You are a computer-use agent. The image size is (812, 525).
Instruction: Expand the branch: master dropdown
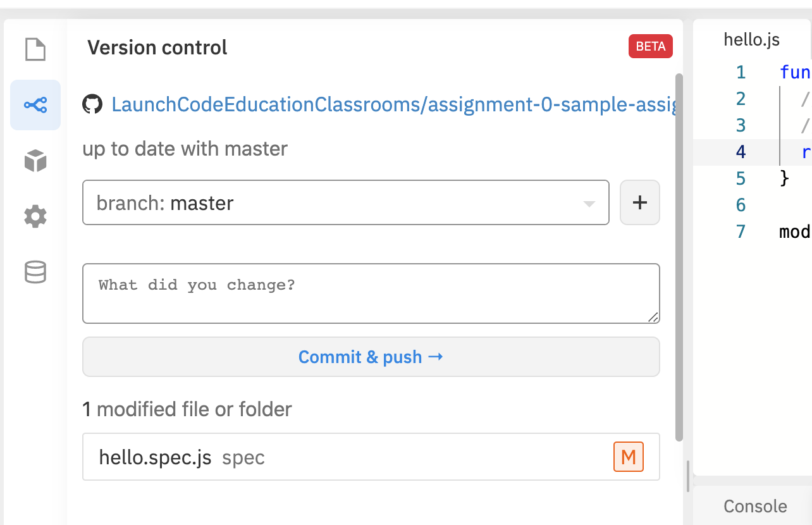coord(345,202)
